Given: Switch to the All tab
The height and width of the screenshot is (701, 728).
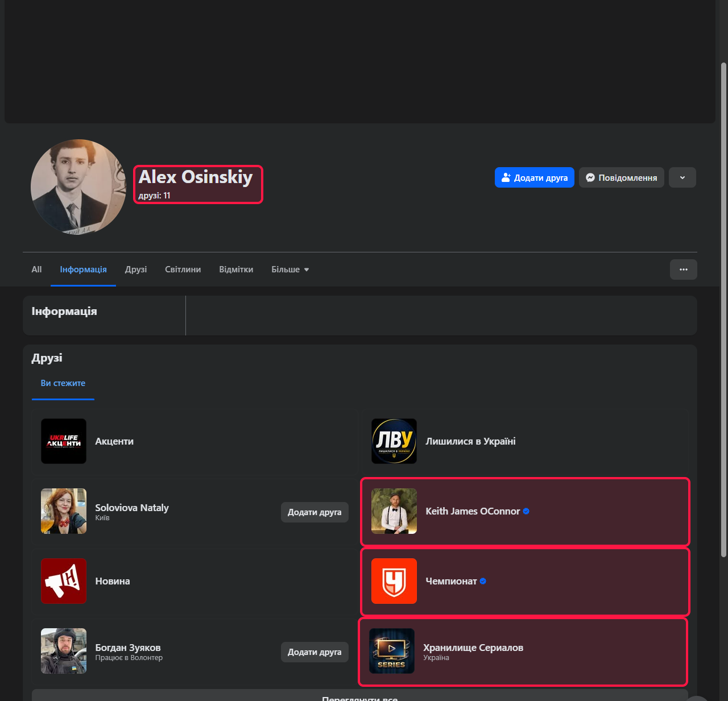Looking at the screenshot, I should click(x=36, y=269).
